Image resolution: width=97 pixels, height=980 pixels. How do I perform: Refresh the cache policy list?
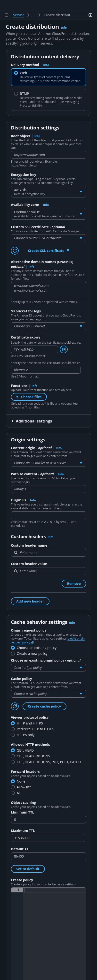(x=15, y=707)
